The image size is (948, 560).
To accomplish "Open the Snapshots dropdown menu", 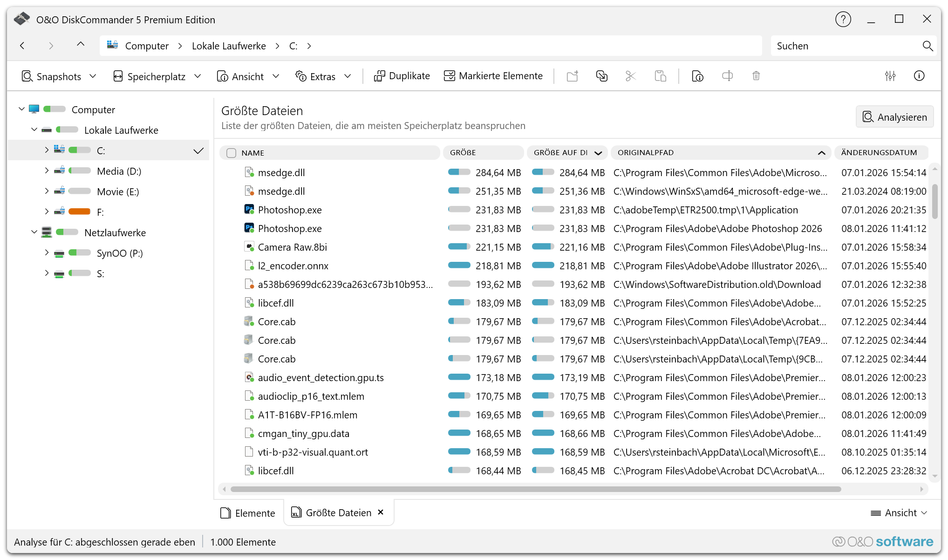I will [x=59, y=76].
